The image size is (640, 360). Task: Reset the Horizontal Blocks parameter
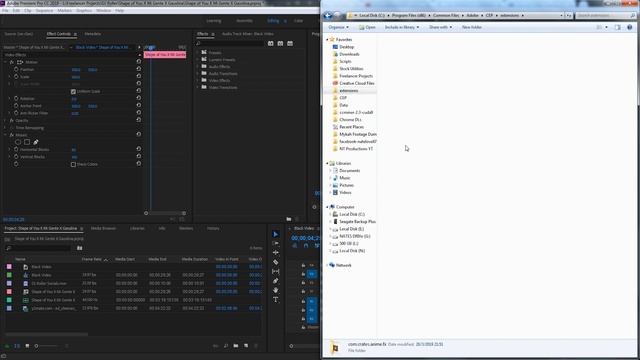pyautogui.click(x=139, y=149)
